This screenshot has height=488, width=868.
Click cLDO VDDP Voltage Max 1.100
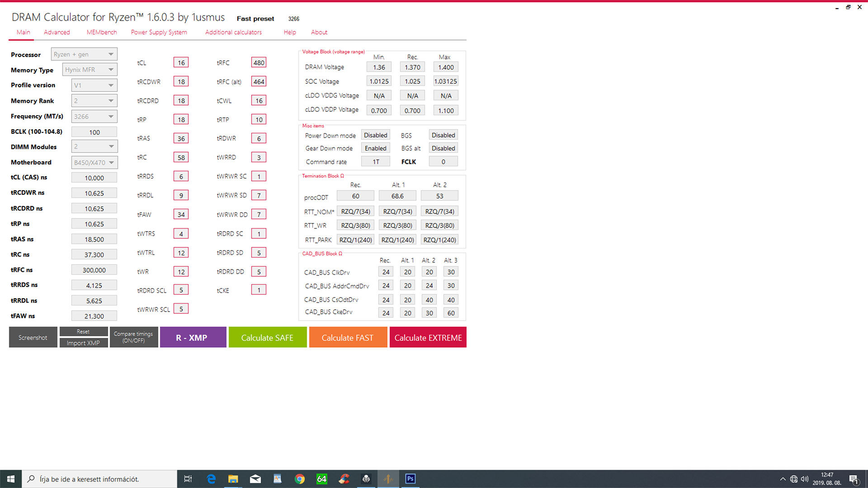point(446,110)
